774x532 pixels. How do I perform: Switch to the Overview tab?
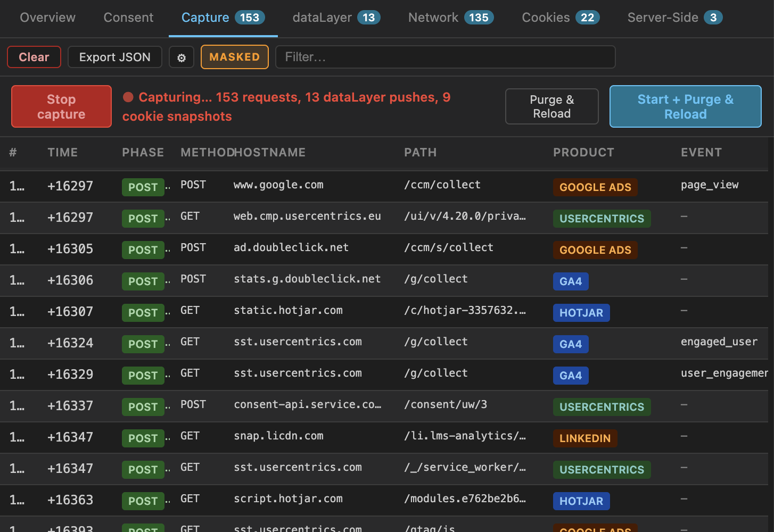[x=48, y=18]
